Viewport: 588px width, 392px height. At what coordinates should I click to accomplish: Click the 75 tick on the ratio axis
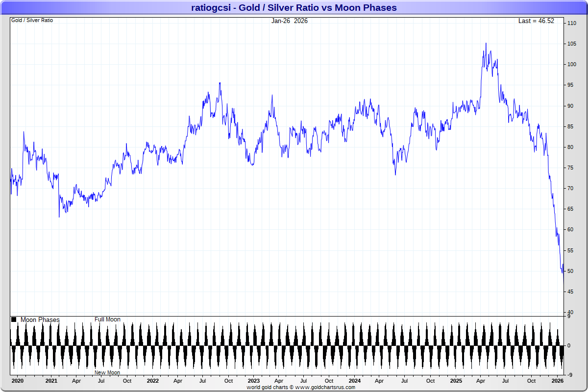[x=570, y=168]
